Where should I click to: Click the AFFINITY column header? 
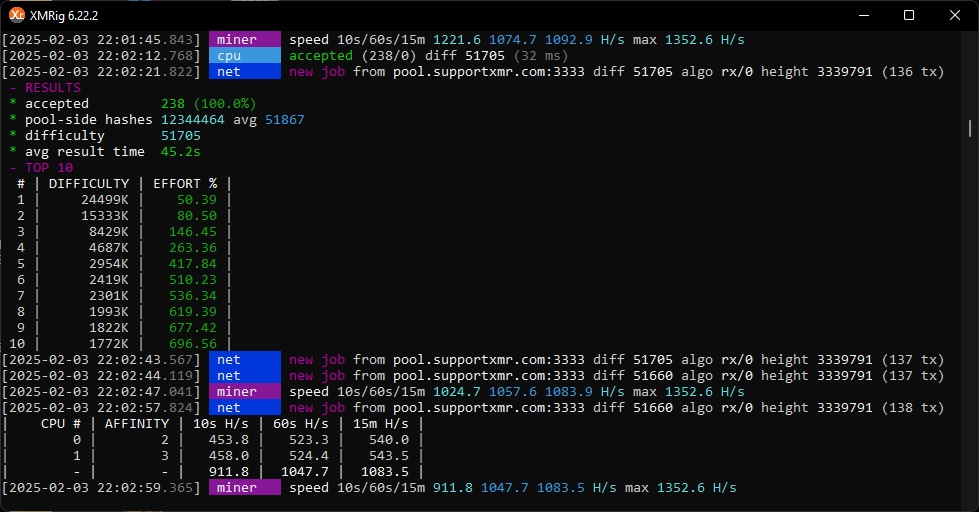click(x=137, y=423)
